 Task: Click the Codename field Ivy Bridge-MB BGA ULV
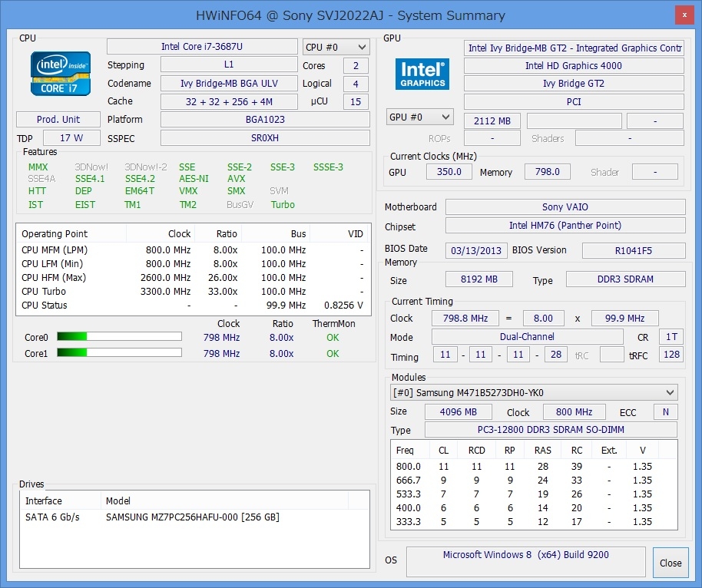[x=229, y=83]
